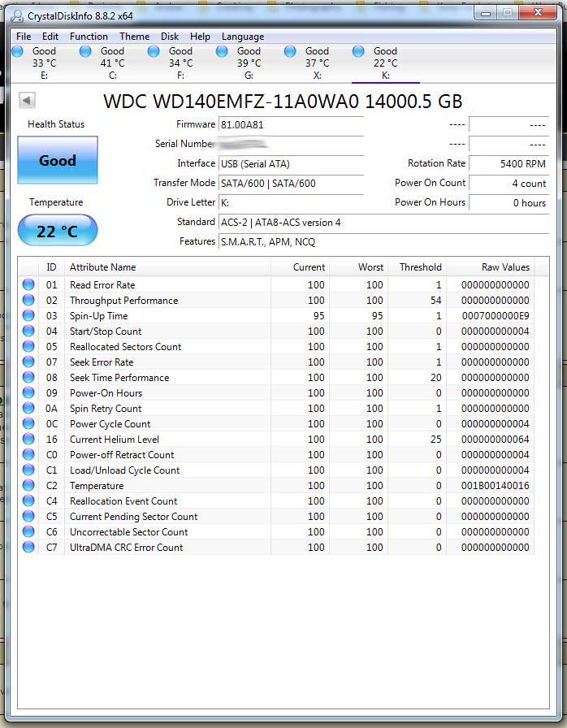567x728 pixels.
Task: Switch to the K: drive tab
Action: (385, 63)
